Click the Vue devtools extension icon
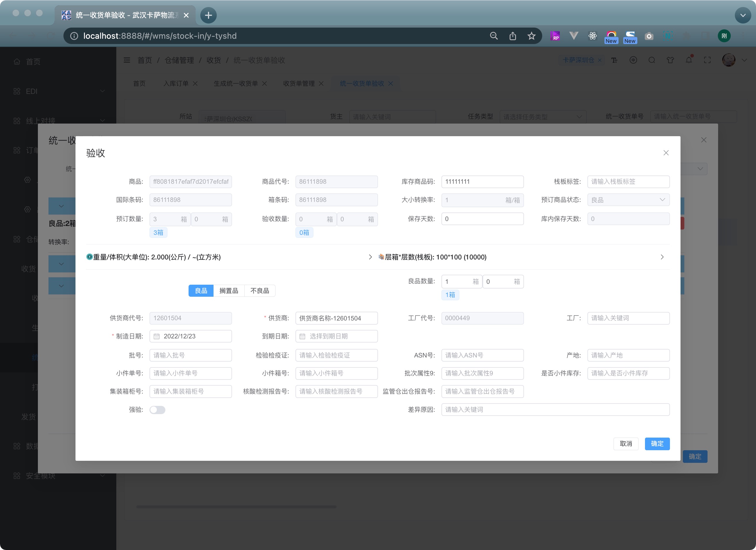The height and width of the screenshot is (550, 756). tap(574, 36)
